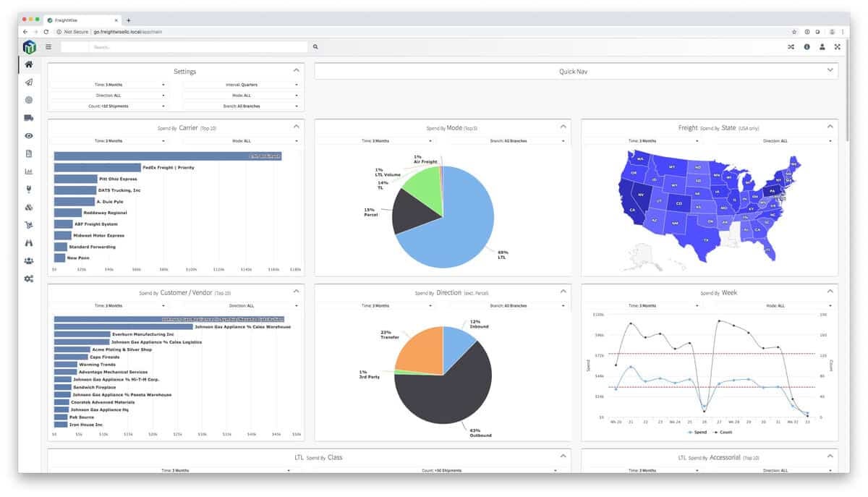Image resolution: width=868 pixels, height=497 pixels.
Task: Click the paper plane icon in sidebar
Action: pos(29,82)
